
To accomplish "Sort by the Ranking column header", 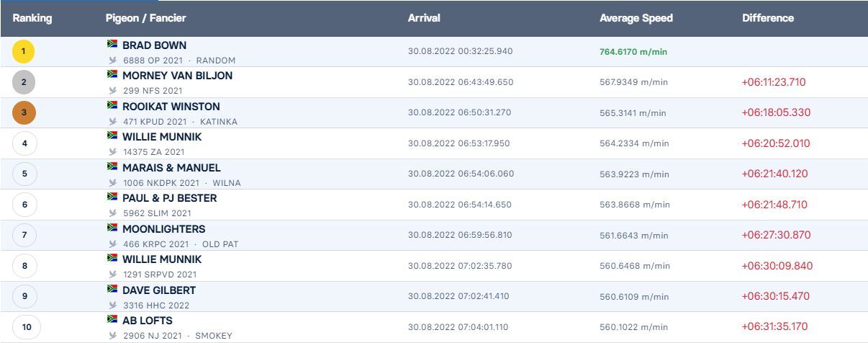I will click(x=32, y=18).
